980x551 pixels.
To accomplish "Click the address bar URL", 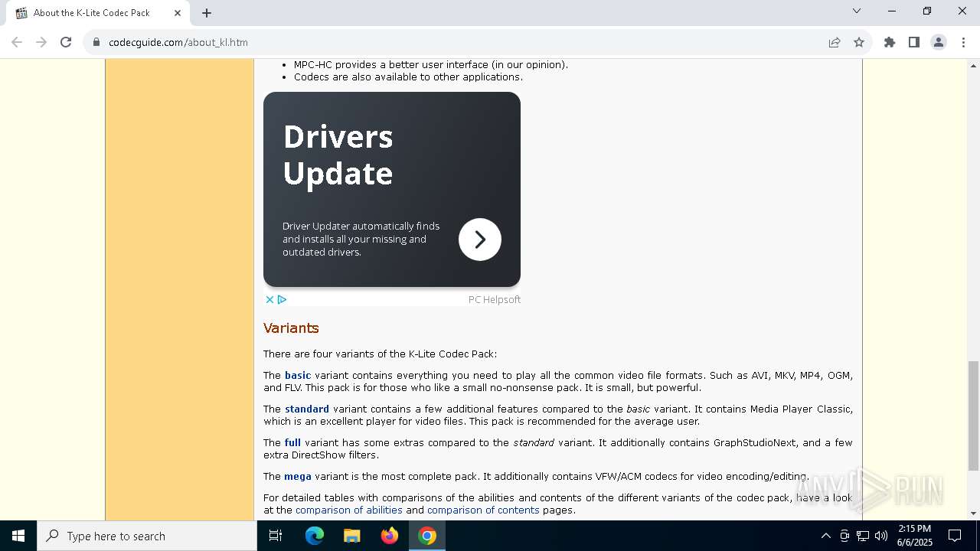I will (178, 42).
